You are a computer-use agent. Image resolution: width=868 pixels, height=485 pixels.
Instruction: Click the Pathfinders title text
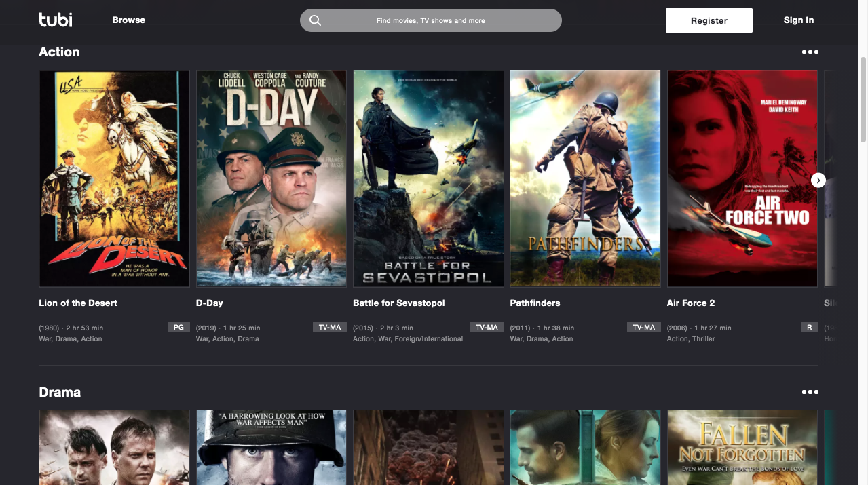click(x=535, y=303)
